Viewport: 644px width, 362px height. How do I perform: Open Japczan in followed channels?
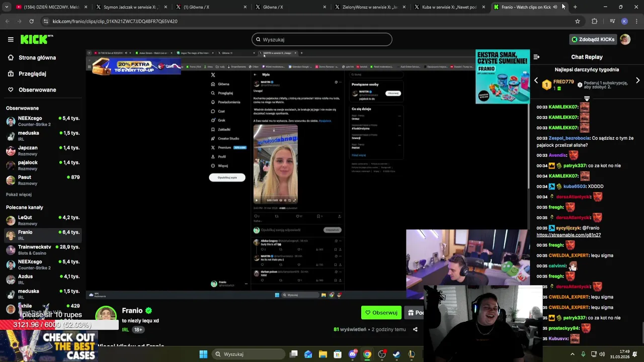click(43, 150)
